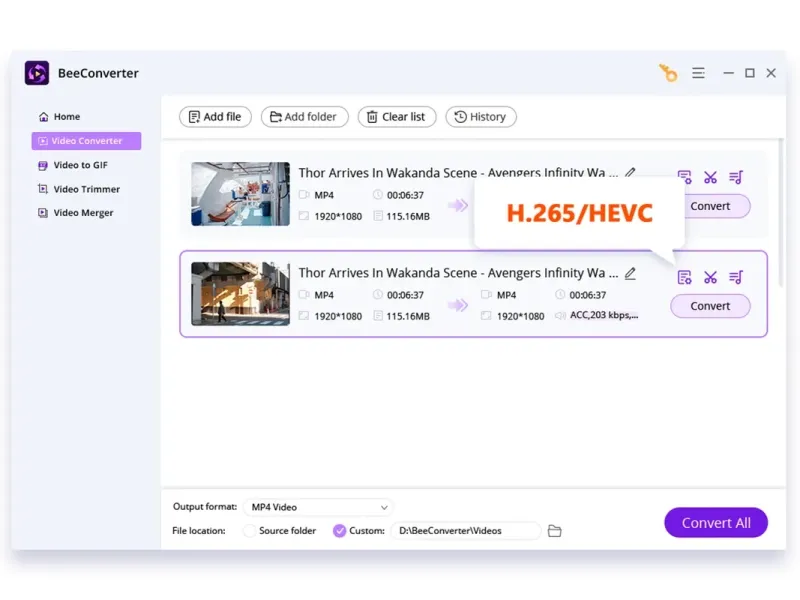Edit the custom path D:\BeeConverter\Videos field

[x=465, y=531]
